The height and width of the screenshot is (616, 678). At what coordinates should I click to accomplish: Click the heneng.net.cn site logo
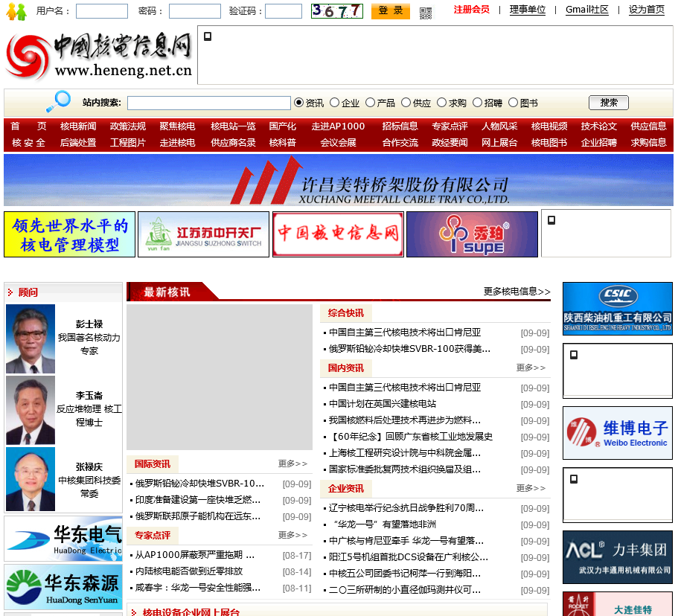pos(98,55)
